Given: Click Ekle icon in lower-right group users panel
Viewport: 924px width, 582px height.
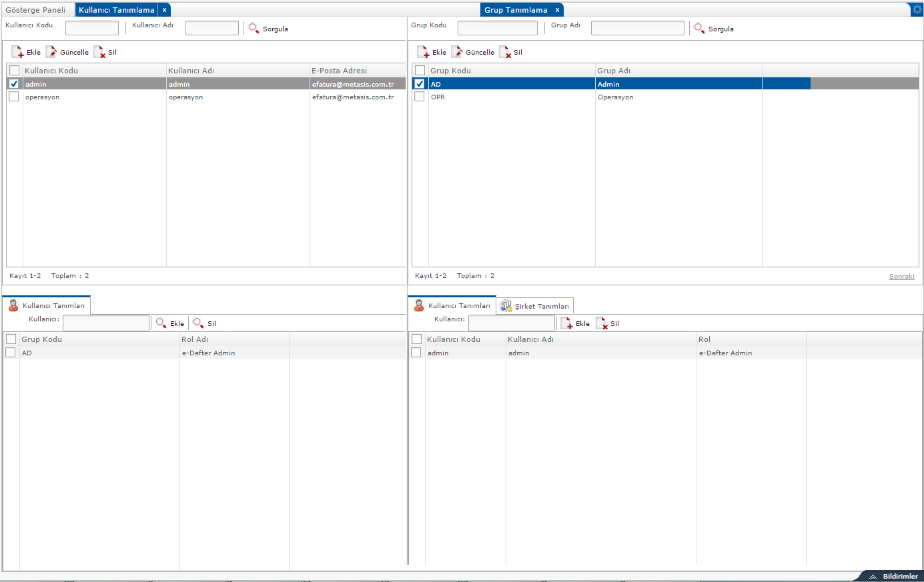Looking at the screenshot, I should [566, 323].
